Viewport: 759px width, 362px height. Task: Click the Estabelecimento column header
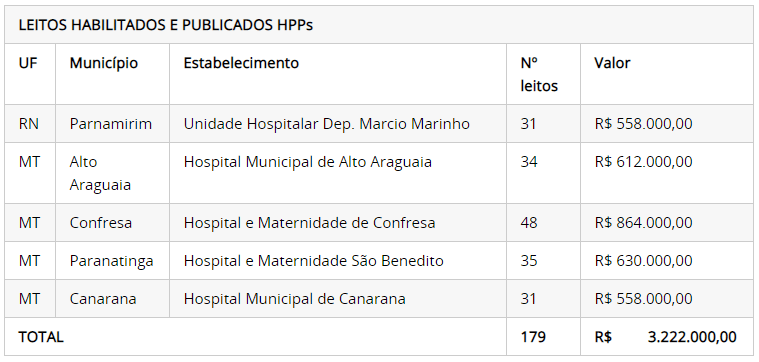point(241,63)
